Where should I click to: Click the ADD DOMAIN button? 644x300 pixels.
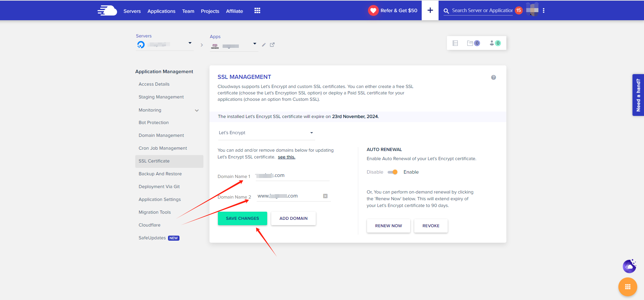click(x=293, y=218)
